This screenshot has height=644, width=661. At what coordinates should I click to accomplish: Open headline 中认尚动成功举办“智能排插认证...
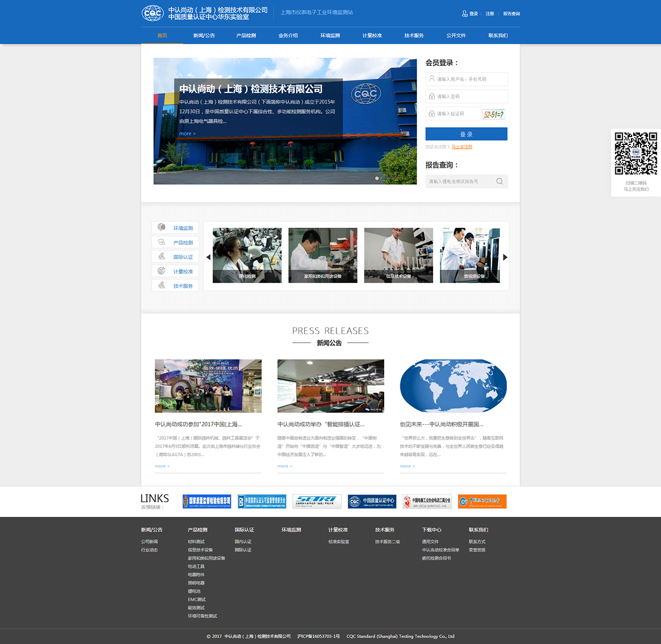pos(321,424)
